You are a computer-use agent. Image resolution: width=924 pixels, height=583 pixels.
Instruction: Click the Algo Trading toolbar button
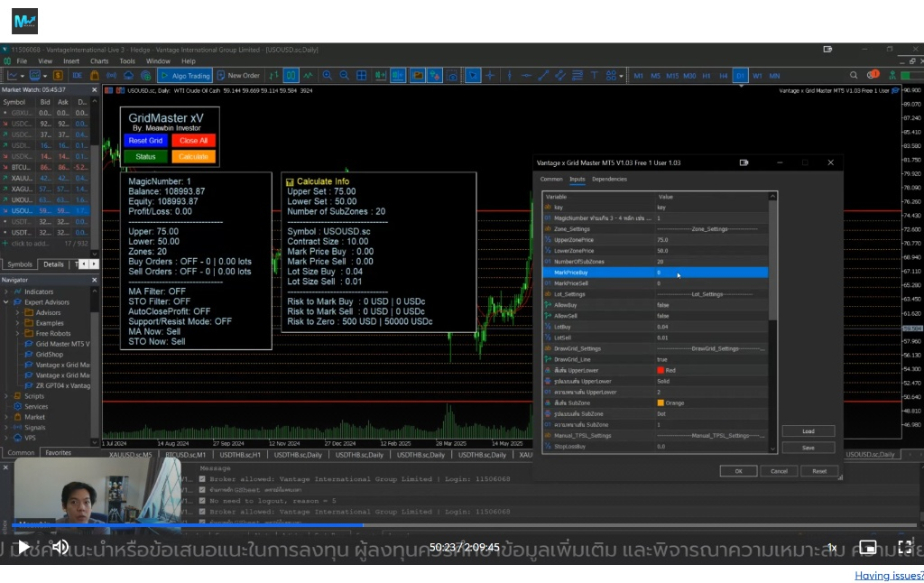coord(185,76)
